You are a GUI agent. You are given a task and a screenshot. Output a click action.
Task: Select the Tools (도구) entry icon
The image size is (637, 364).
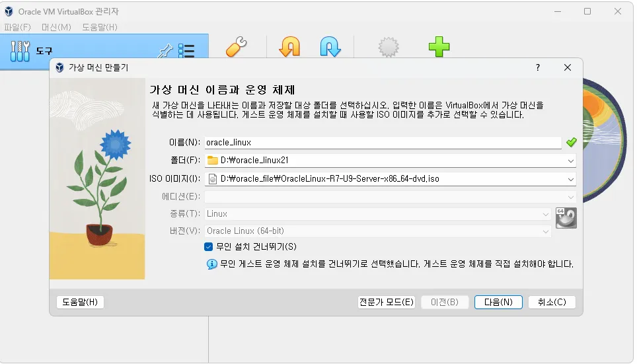click(x=20, y=51)
